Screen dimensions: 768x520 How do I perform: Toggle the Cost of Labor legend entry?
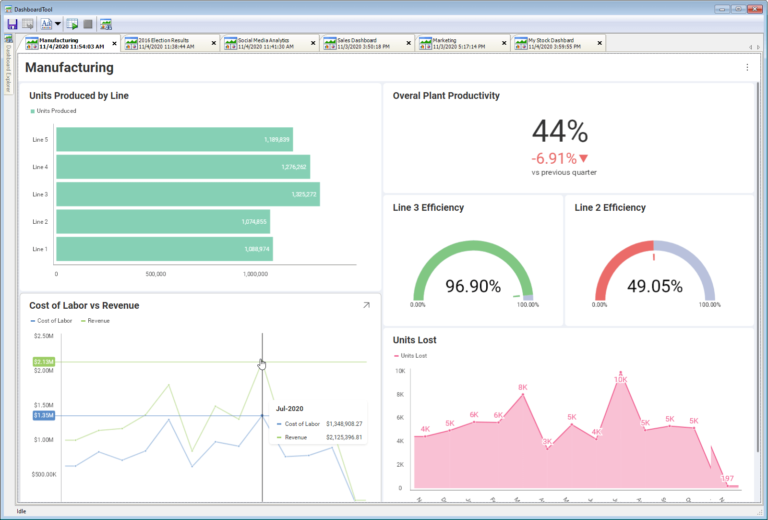tap(51, 321)
